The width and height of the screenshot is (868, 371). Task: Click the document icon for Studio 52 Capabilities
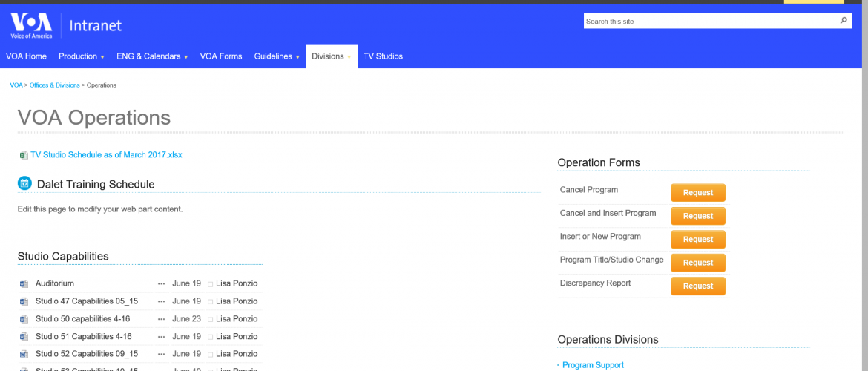[24, 354]
